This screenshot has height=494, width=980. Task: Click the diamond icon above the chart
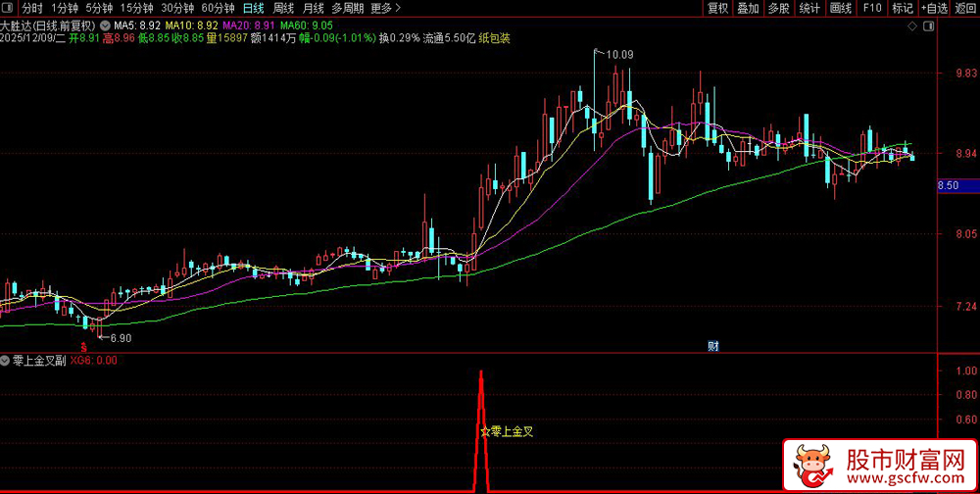pos(912,26)
